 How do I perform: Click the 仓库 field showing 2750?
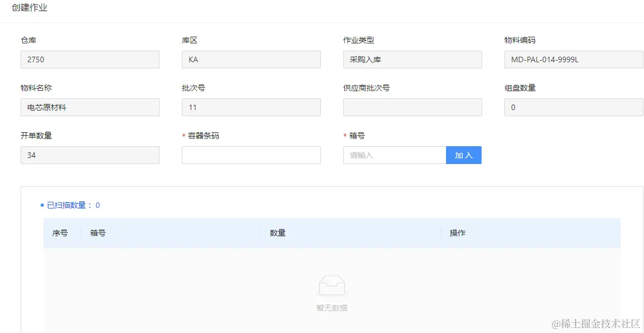(x=90, y=59)
